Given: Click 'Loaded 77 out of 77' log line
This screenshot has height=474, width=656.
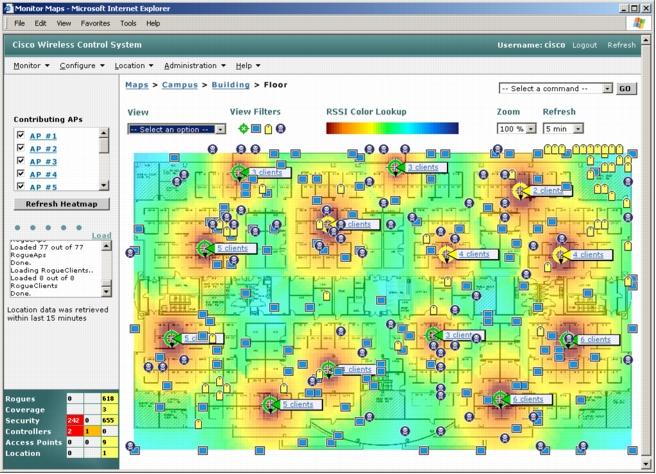Looking at the screenshot, I should pos(46,247).
